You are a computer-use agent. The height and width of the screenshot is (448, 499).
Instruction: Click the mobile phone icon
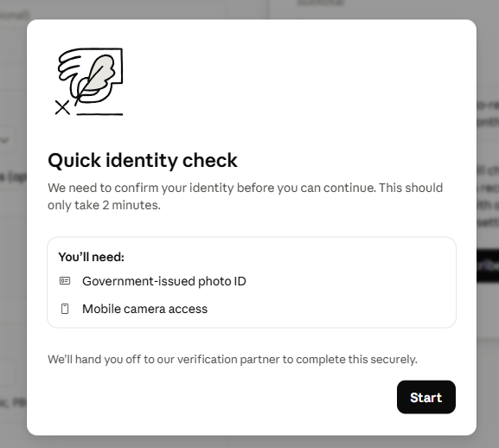click(65, 309)
